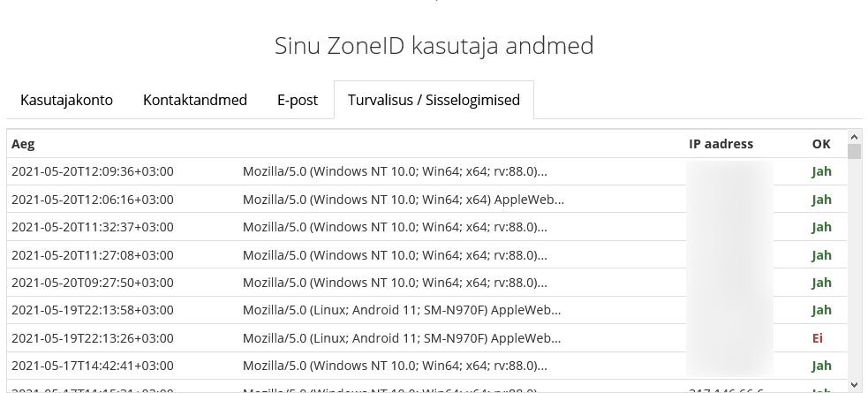
Task: Switch to the Kontaktandmed tab
Action: point(195,100)
